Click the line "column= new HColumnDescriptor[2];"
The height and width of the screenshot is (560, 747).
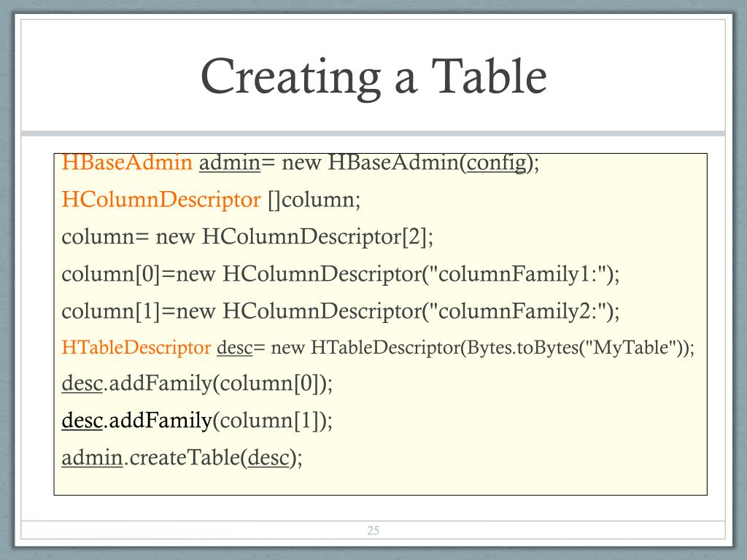(x=247, y=237)
